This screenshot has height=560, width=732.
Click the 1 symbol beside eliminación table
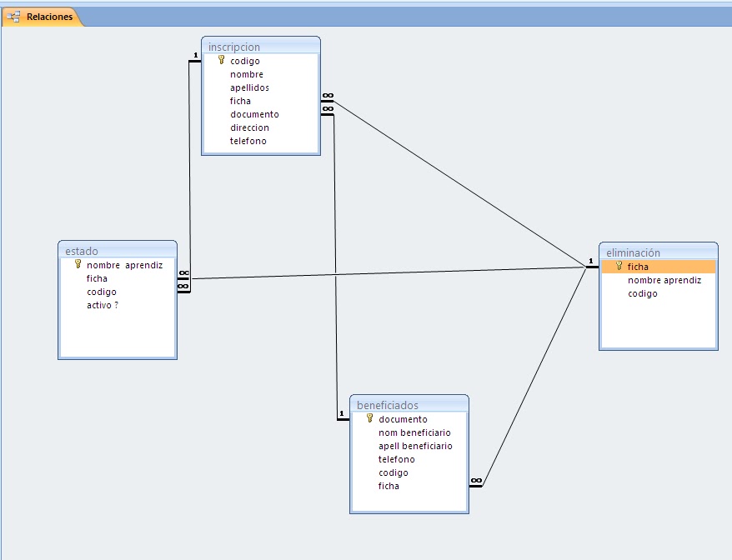591,261
